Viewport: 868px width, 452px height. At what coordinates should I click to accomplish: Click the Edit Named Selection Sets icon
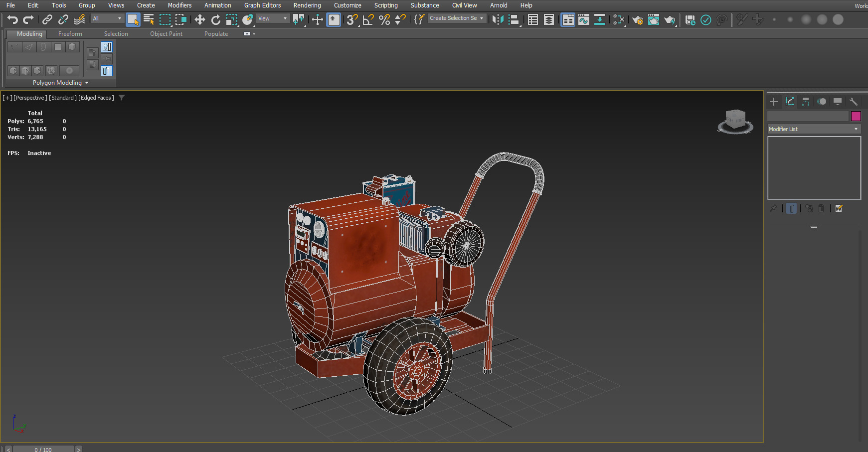click(x=419, y=19)
